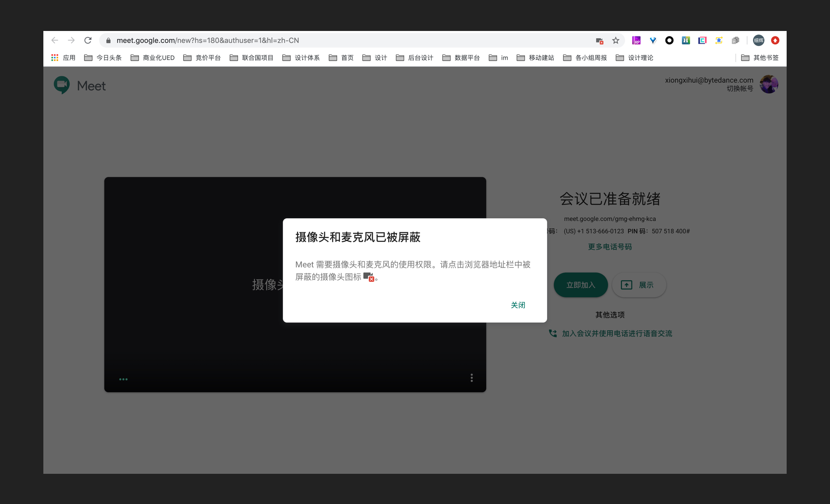830x504 pixels.
Task: Open the Chrome extensions puzzle icon
Action: click(x=735, y=40)
